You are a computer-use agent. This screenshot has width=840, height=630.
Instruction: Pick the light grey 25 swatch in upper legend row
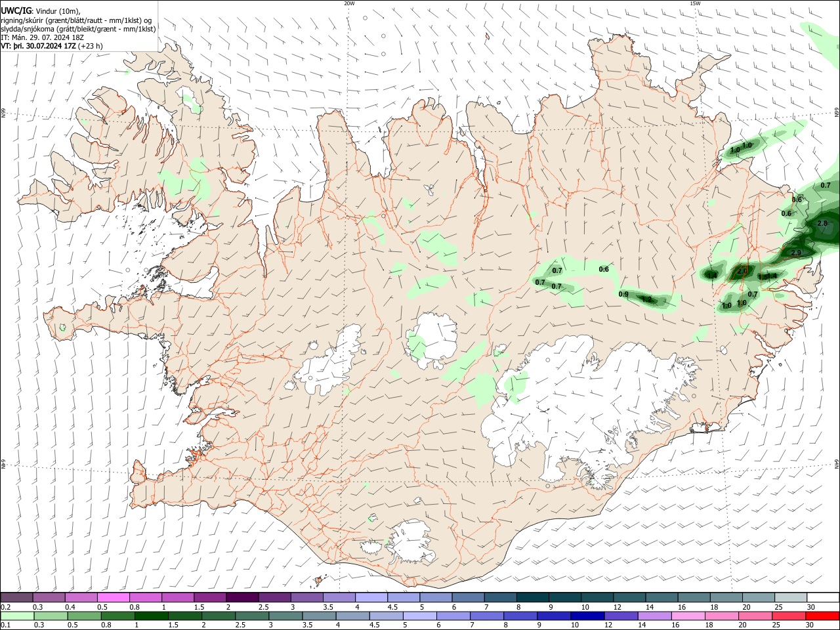(791, 597)
